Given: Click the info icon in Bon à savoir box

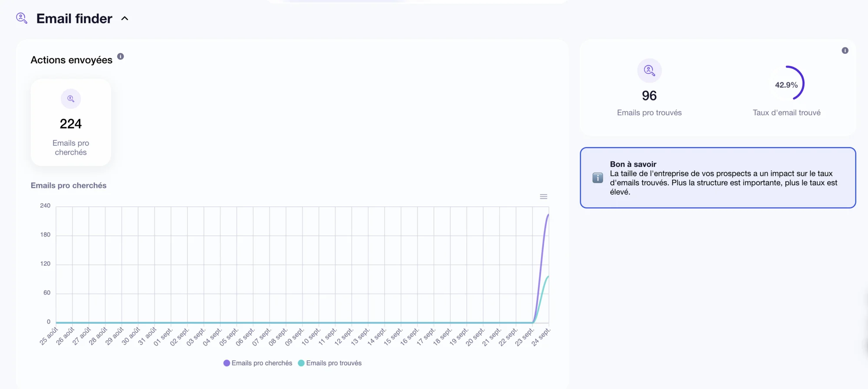Looking at the screenshot, I should pyautogui.click(x=598, y=178).
